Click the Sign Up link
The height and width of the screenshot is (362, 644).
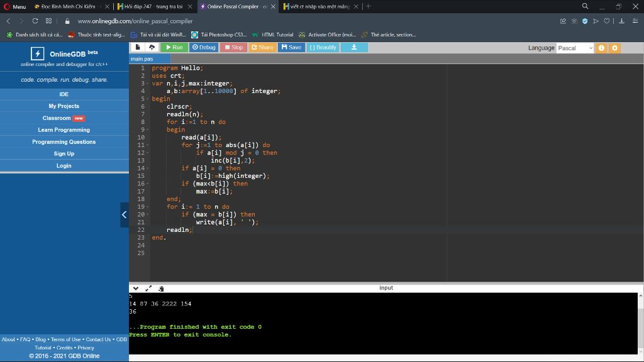pos(64,153)
